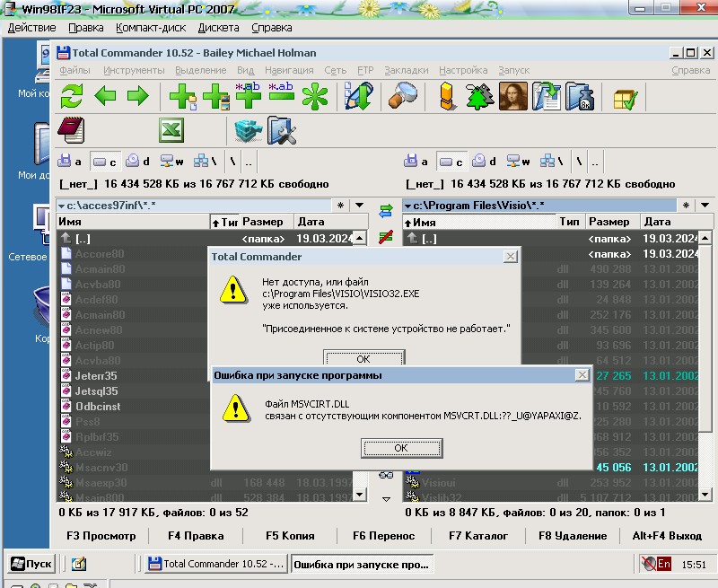The width and height of the screenshot is (718, 588).
Task: Click the En language indicator in tray
Action: coord(664,564)
